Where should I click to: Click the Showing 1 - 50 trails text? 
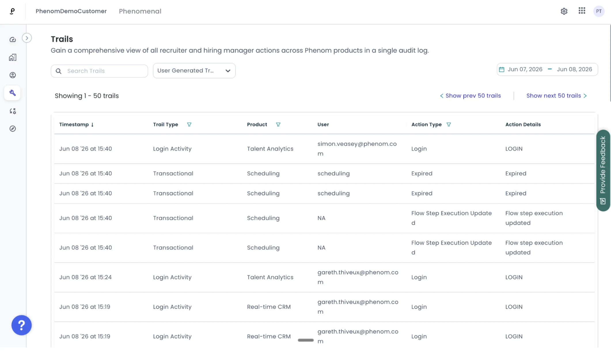[x=87, y=96]
